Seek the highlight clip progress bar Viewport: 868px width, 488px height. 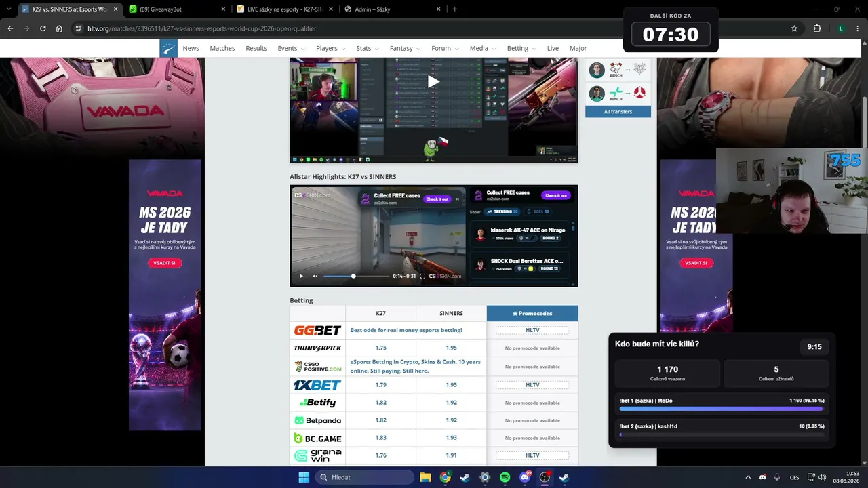[x=357, y=276]
